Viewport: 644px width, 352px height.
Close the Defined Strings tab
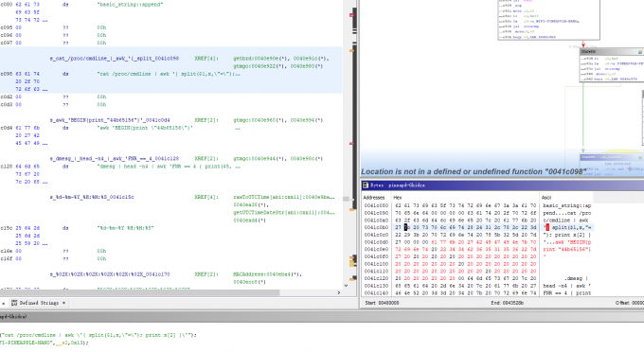coord(63,303)
